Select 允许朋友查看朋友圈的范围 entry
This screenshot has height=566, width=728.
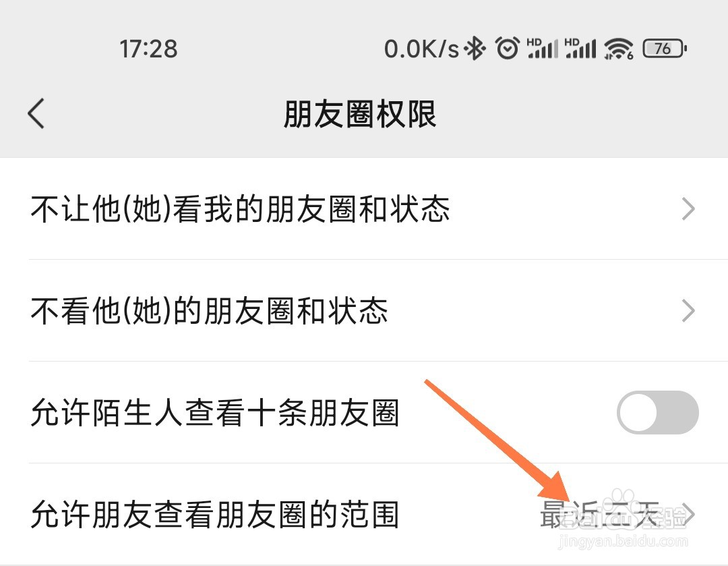tap(364, 515)
